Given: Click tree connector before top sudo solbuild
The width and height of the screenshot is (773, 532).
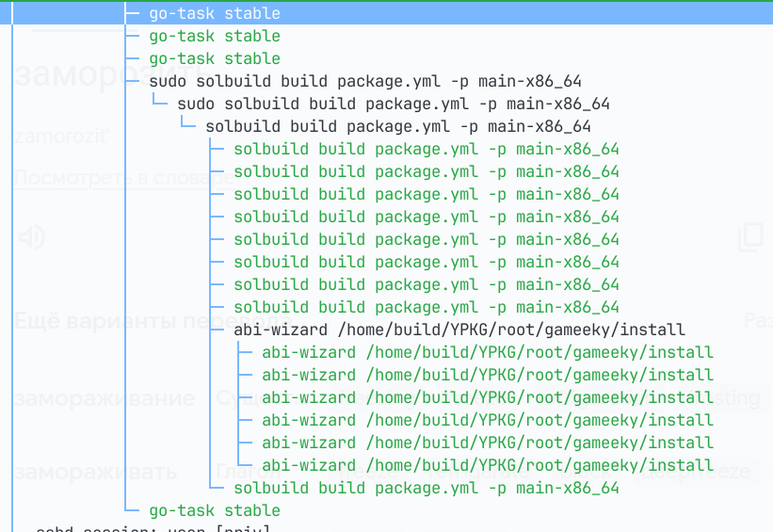Looking at the screenshot, I should click(x=136, y=81).
